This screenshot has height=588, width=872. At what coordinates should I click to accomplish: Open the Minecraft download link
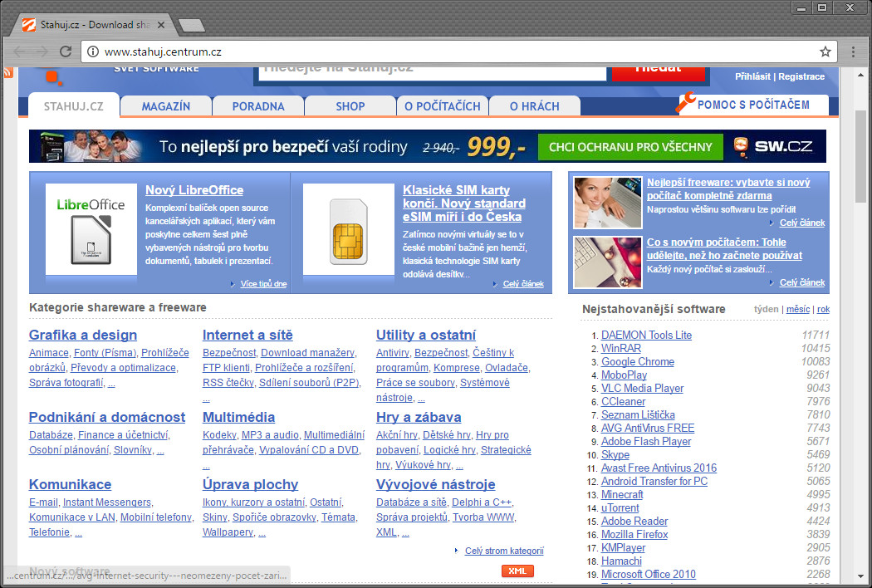click(x=622, y=494)
